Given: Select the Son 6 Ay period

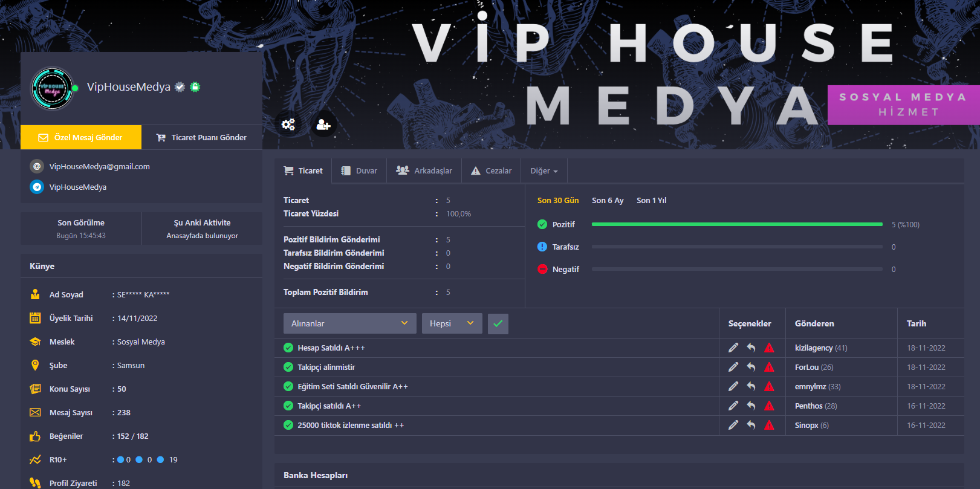Looking at the screenshot, I should (608, 200).
